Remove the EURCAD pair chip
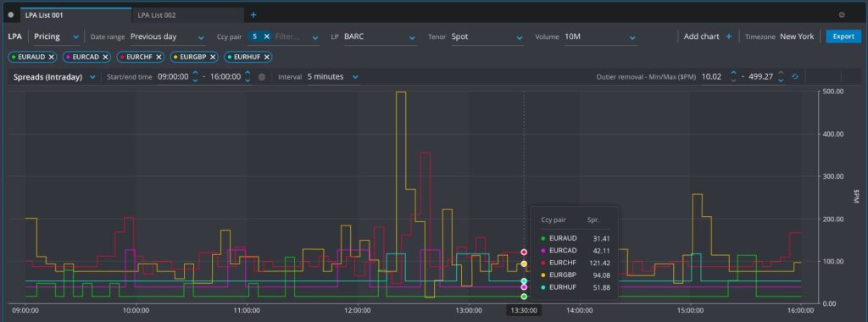The height and width of the screenshot is (322, 868). tap(104, 57)
